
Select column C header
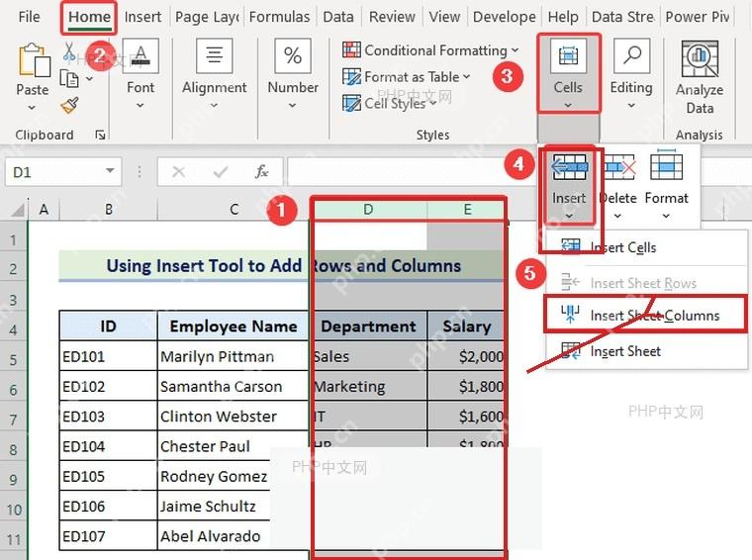234,210
